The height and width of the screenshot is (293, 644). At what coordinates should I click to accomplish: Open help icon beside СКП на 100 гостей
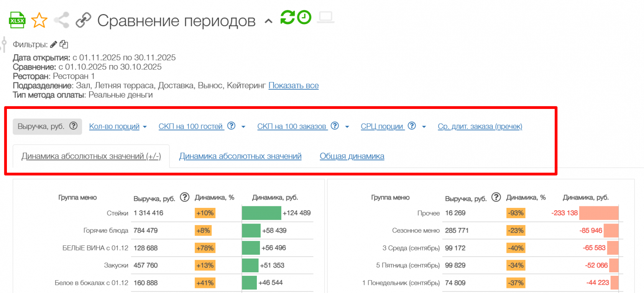coord(231,126)
